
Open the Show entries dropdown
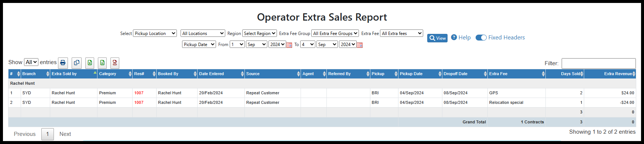[x=31, y=62]
